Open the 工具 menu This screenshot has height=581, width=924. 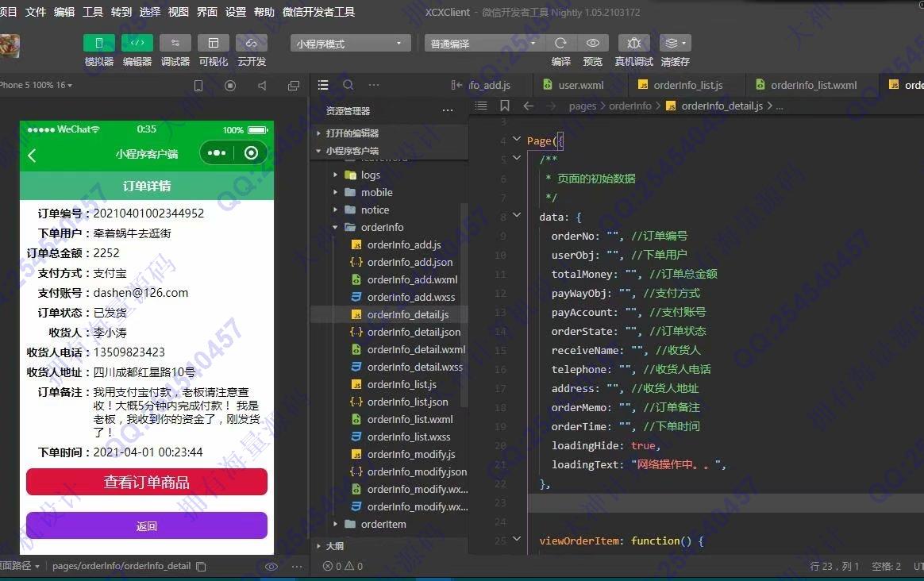point(93,12)
